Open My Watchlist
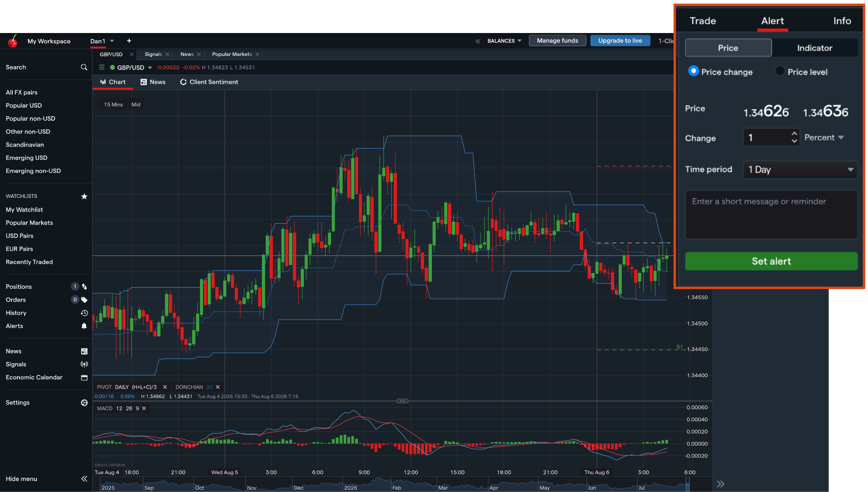This screenshot has width=868, height=492. click(x=24, y=210)
